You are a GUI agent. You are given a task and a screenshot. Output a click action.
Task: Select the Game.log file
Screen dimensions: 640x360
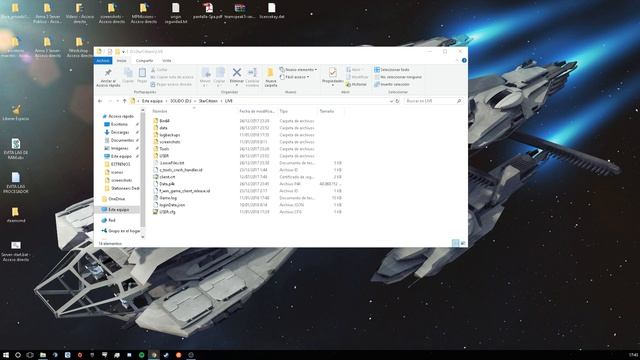pos(165,198)
